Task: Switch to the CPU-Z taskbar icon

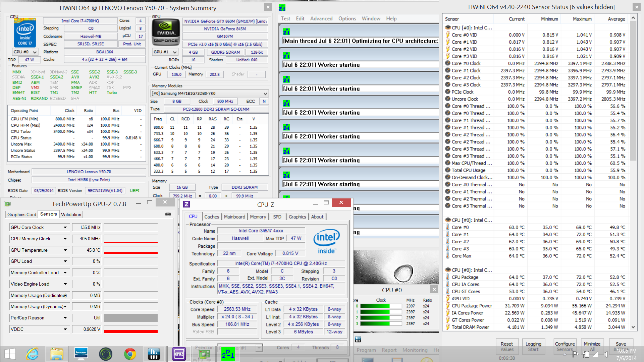Action: (178, 354)
